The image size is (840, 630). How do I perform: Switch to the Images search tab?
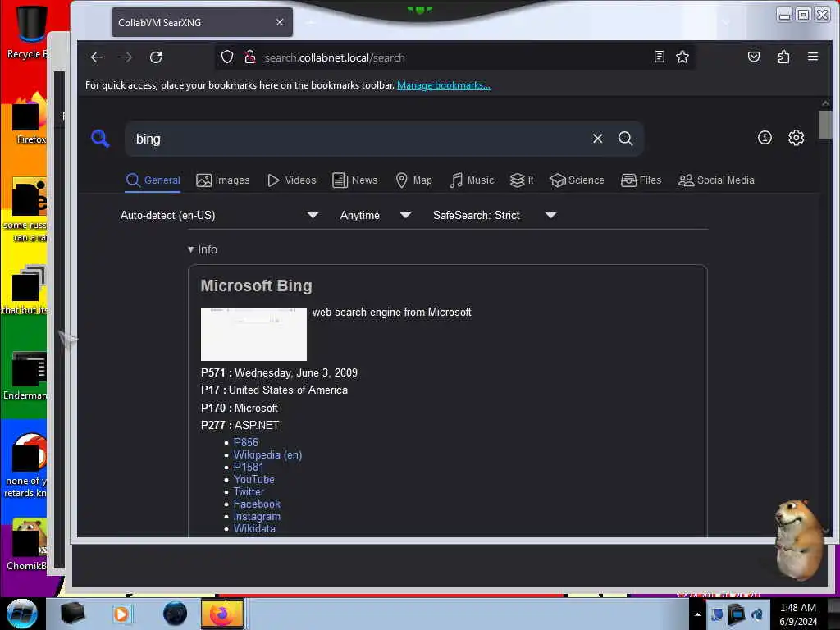pyautogui.click(x=223, y=180)
